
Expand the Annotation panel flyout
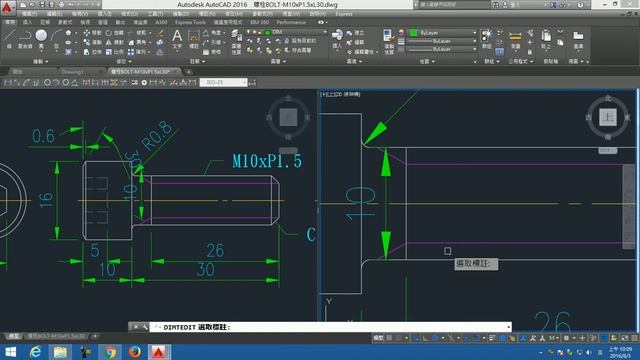point(197,61)
